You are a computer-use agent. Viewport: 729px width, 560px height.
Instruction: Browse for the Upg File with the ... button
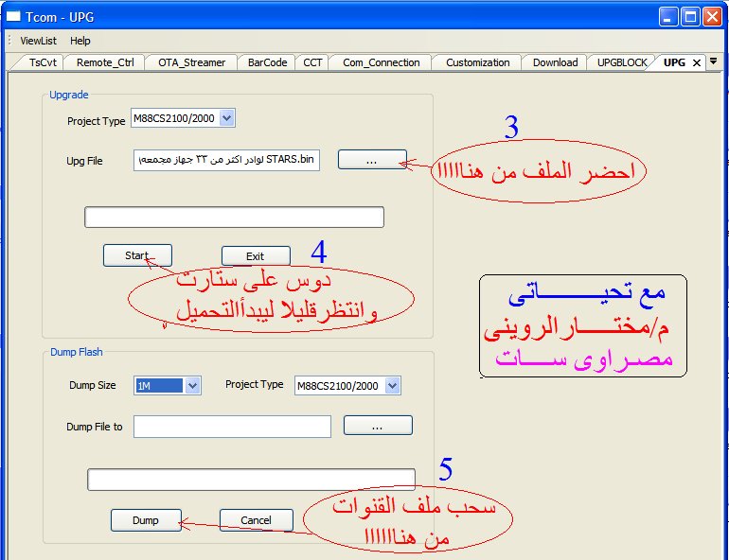click(x=372, y=159)
